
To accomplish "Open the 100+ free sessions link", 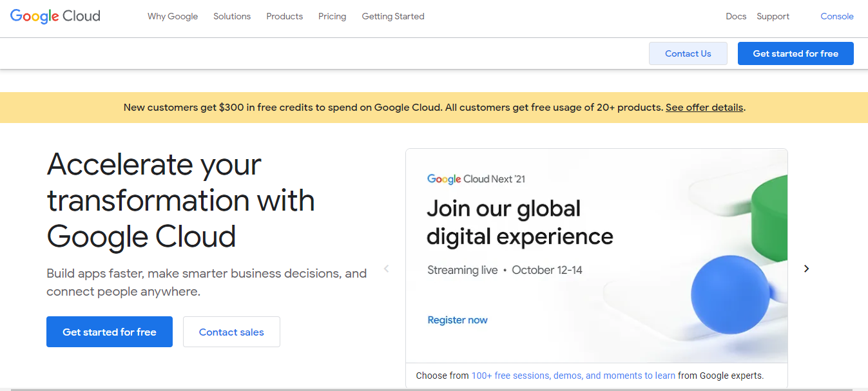I will click(x=573, y=376).
